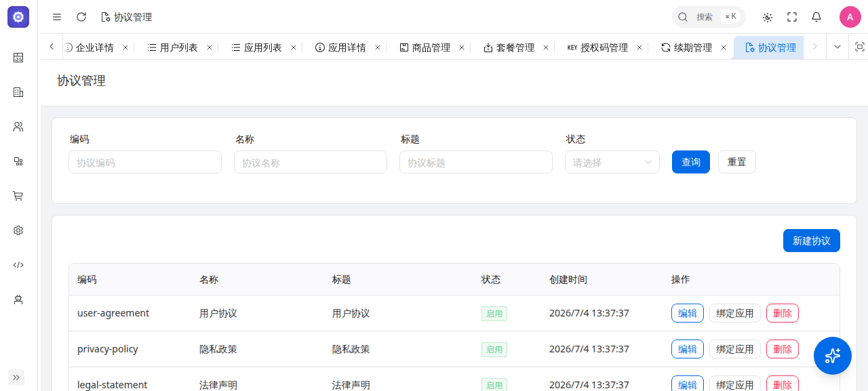Image resolution: width=868 pixels, height=391 pixels.
Task: Open the enterprise building sidebar icon
Action: pyautogui.click(x=18, y=92)
